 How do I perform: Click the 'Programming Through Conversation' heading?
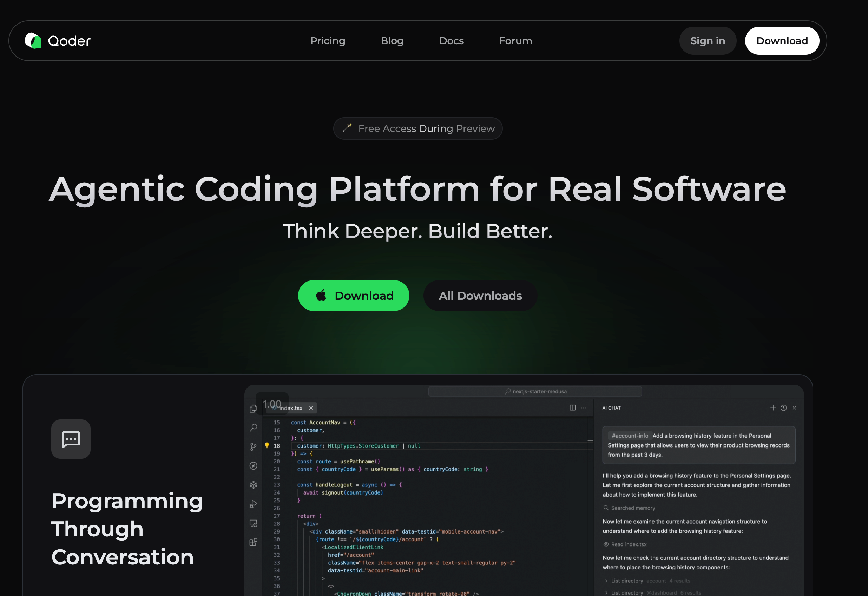tap(127, 529)
